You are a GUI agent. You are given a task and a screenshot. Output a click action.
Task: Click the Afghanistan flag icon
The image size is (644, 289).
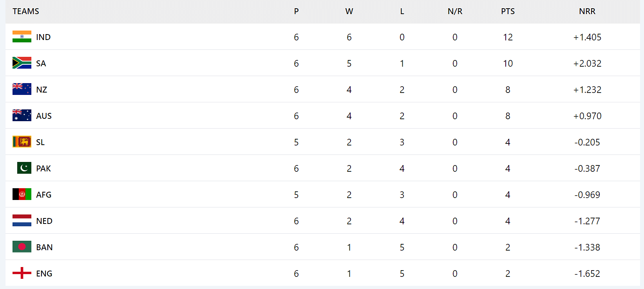coord(22,194)
